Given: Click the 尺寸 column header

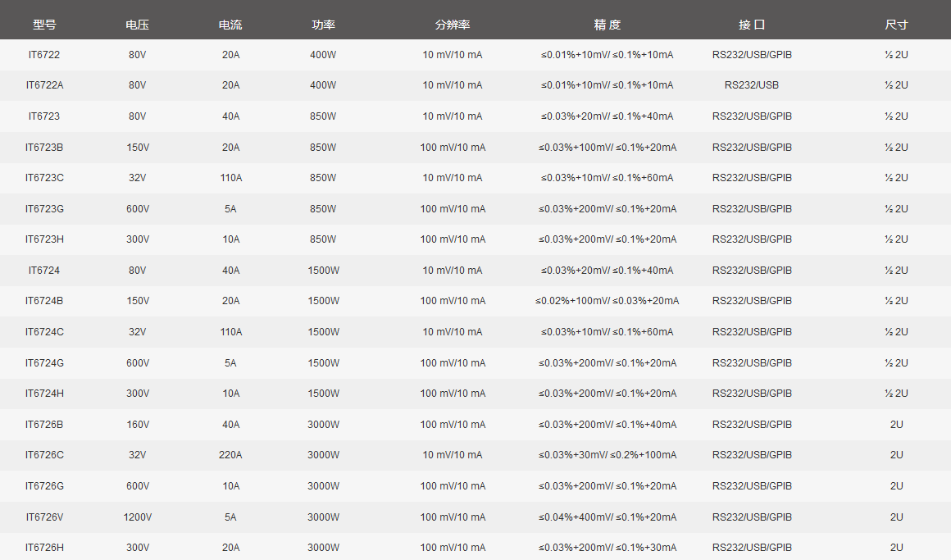Looking at the screenshot, I should [x=896, y=25].
